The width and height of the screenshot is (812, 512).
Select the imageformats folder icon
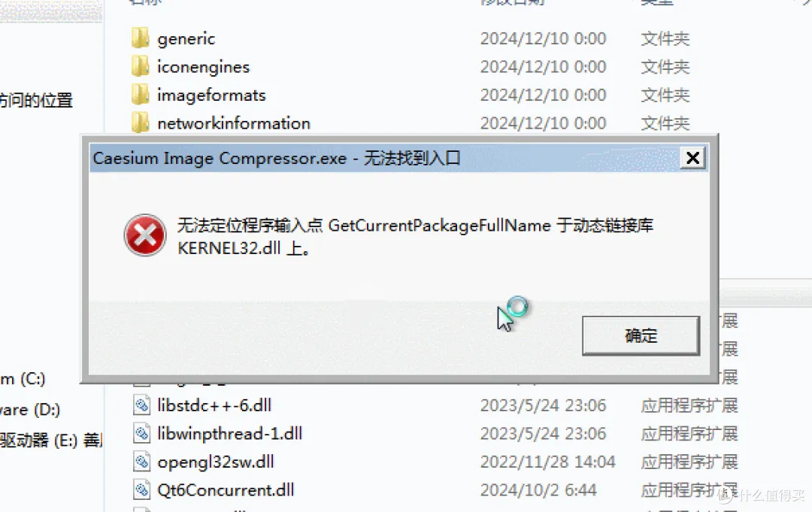click(x=141, y=95)
